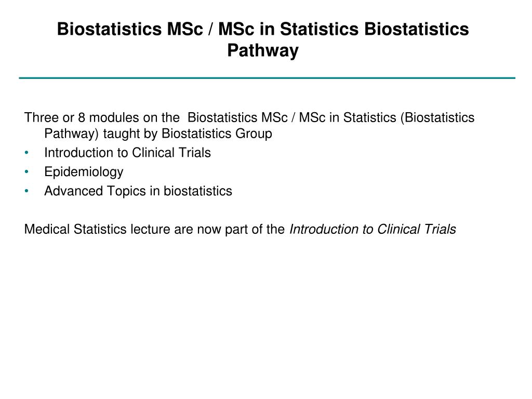Click 'Medical Statistics lecture' sentence start
532x399 pixels.
[97, 229]
